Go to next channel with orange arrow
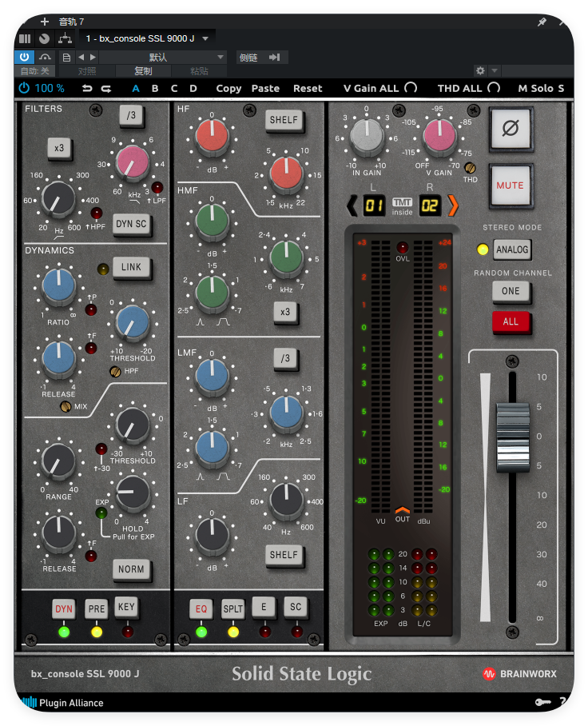Image resolution: width=588 pixels, height=726 pixels. (453, 205)
